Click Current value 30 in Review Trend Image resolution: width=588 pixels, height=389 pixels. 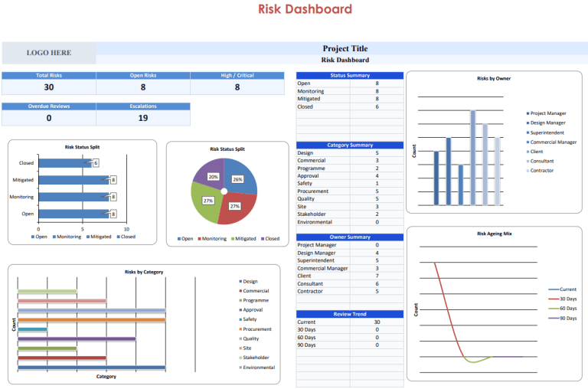coord(377,322)
